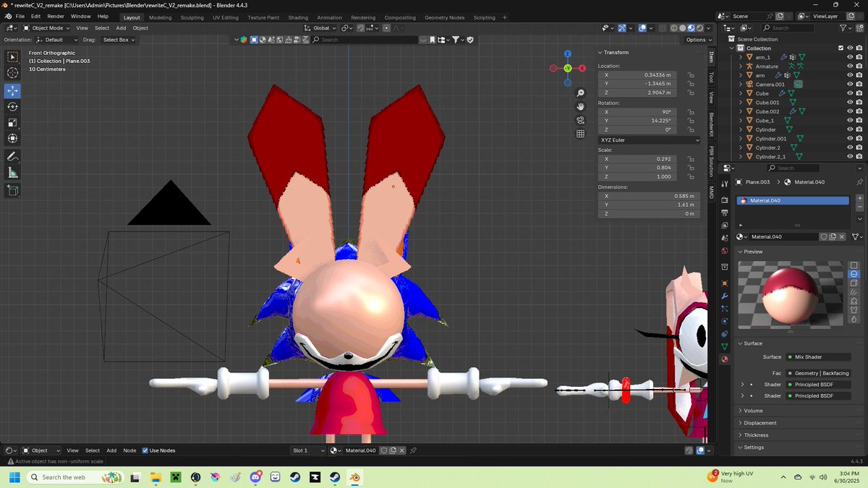Hide Camera.001 in viewport
This screenshot has width=868, height=488.
point(850,84)
